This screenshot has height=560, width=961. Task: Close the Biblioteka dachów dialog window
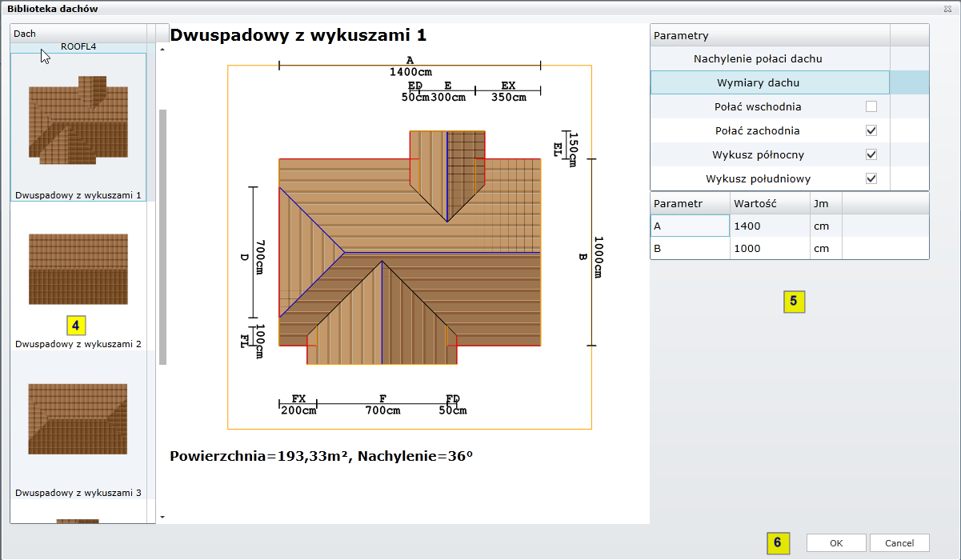[x=949, y=8]
